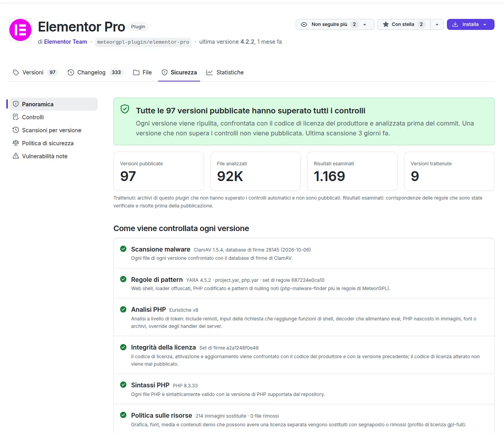Click the Elementor Pro plugin logo
This screenshot has width=504, height=433.
click(x=20, y=30)
